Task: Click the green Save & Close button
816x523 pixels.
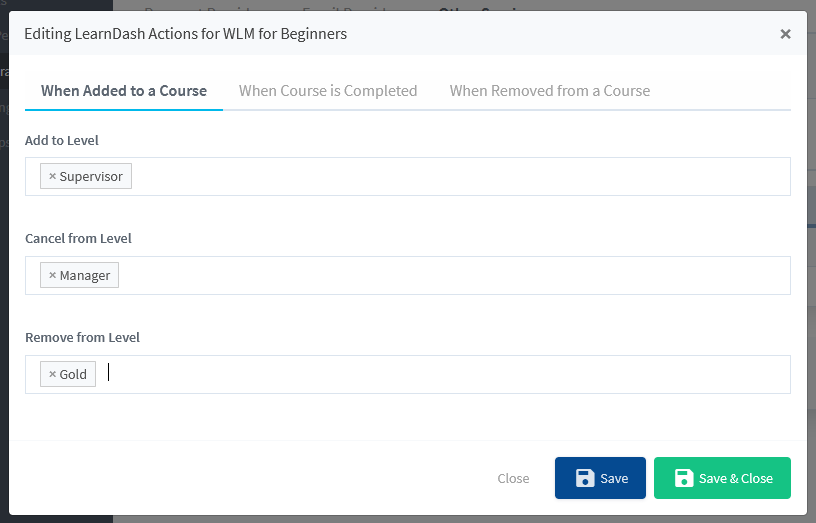Action: click(x=722, y=478)
